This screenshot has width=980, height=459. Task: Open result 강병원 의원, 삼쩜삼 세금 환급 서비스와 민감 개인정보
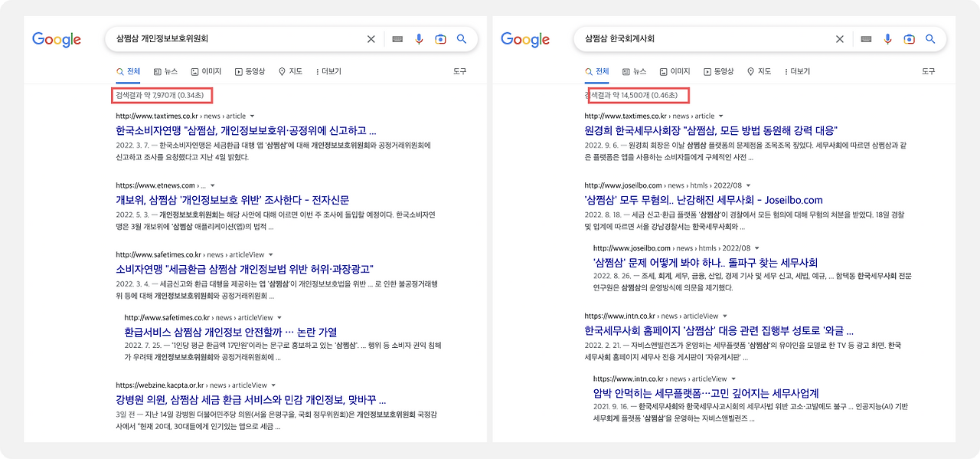click(x=250, y=400)
